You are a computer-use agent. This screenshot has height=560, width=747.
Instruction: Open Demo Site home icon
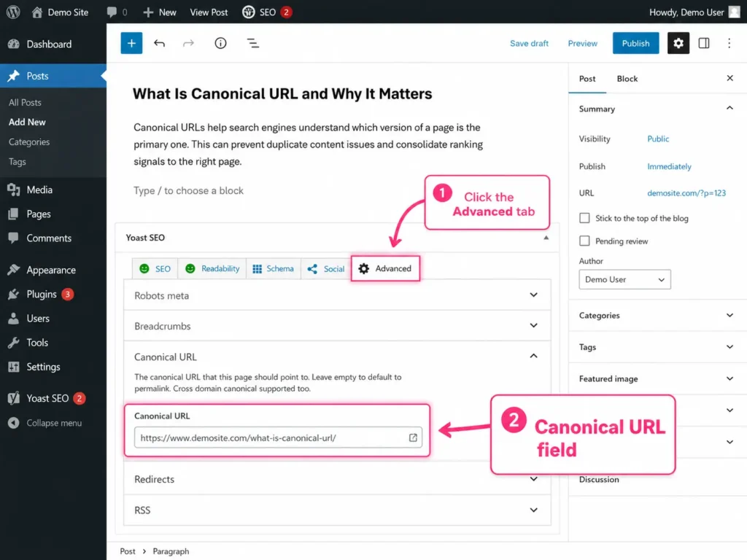(x=37, y=12)
